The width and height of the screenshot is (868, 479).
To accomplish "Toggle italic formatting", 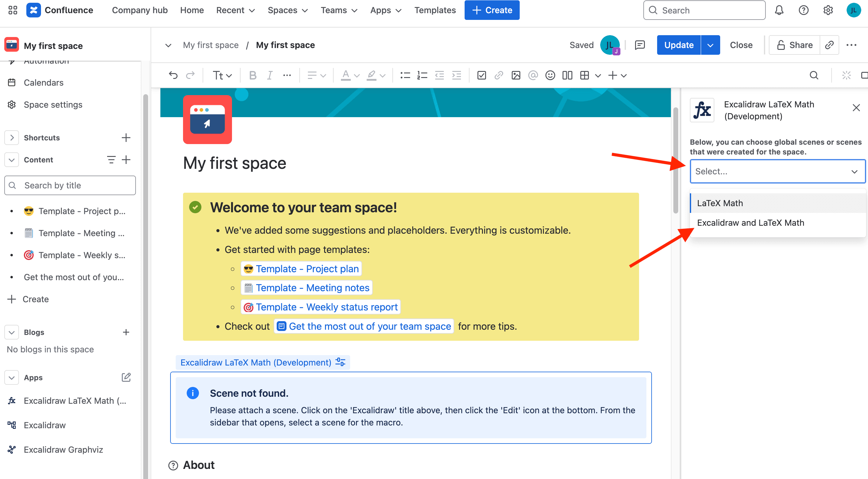I will (270, 75).
